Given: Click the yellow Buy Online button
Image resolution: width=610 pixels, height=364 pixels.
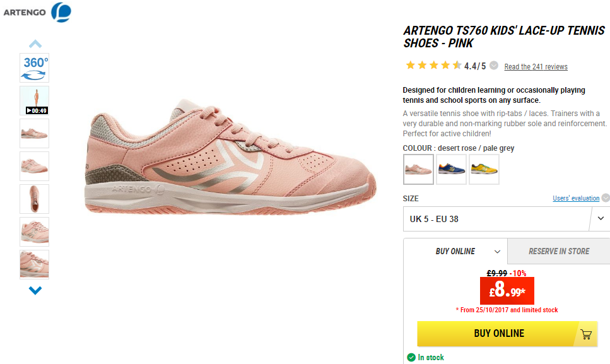Looking at the screenshot, I should [x=507, y=334].
